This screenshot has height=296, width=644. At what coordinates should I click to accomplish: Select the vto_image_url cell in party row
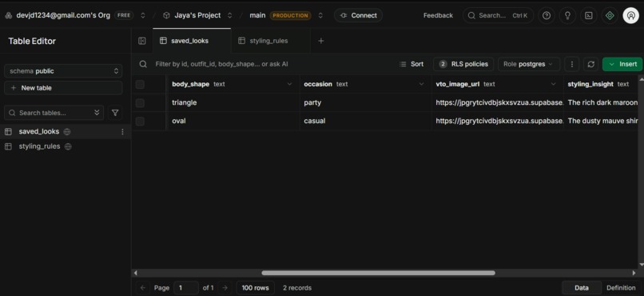tap(497, 102)
